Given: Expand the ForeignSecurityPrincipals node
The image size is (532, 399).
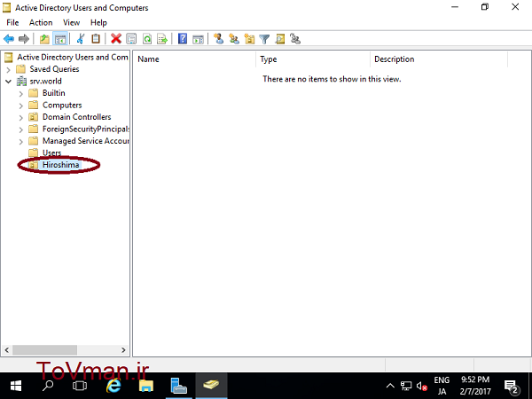Looking at the screenshot, I should 21,129.
